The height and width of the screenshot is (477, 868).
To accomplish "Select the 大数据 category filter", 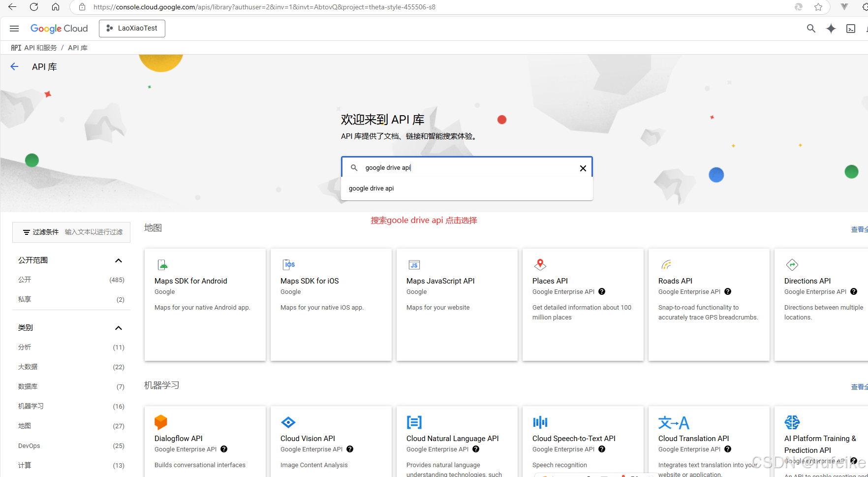I will coord(71,367).
